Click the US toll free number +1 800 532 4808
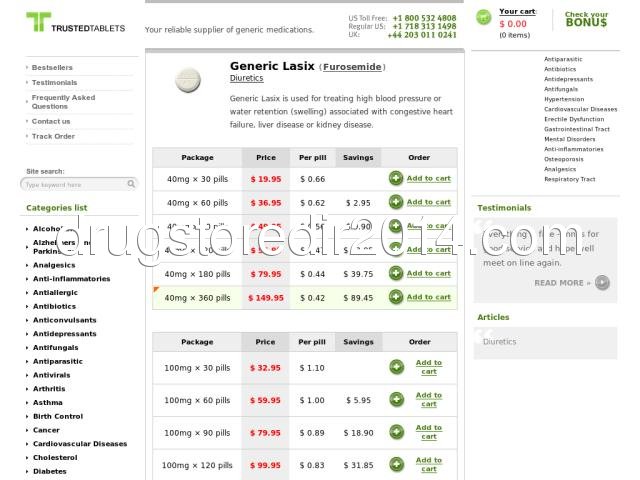This screenshot has width=640, height=480. click(x=424, y=18)
